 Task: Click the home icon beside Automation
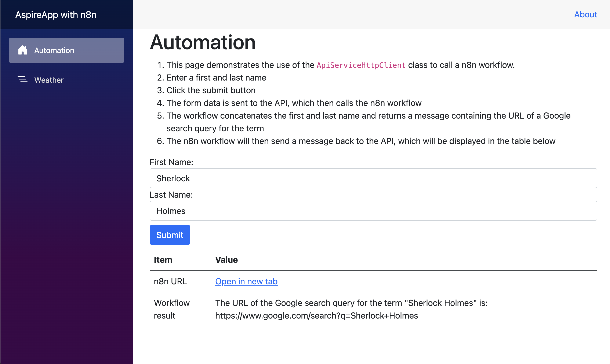point(22,50)
